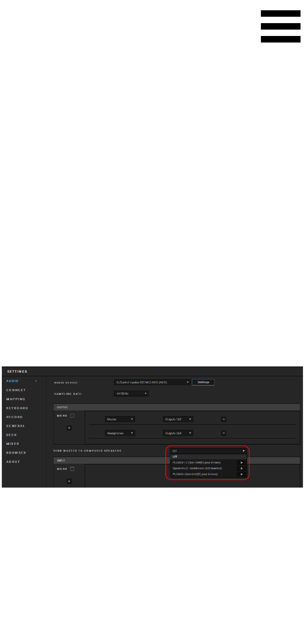This screenshot has width=305, height=644.
Task: Remove the Headphones output row with minus
Action: pyautogui.click(x=224, y=433)
